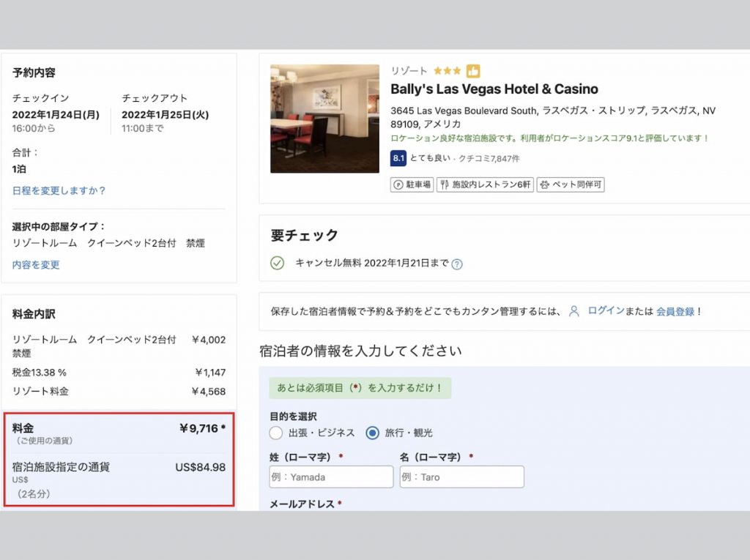The width and height of the screenshot is (750, 560).
Task: Click the US$84.98 property currency amount
Action: pyautogui.click(x=201, y=467)
